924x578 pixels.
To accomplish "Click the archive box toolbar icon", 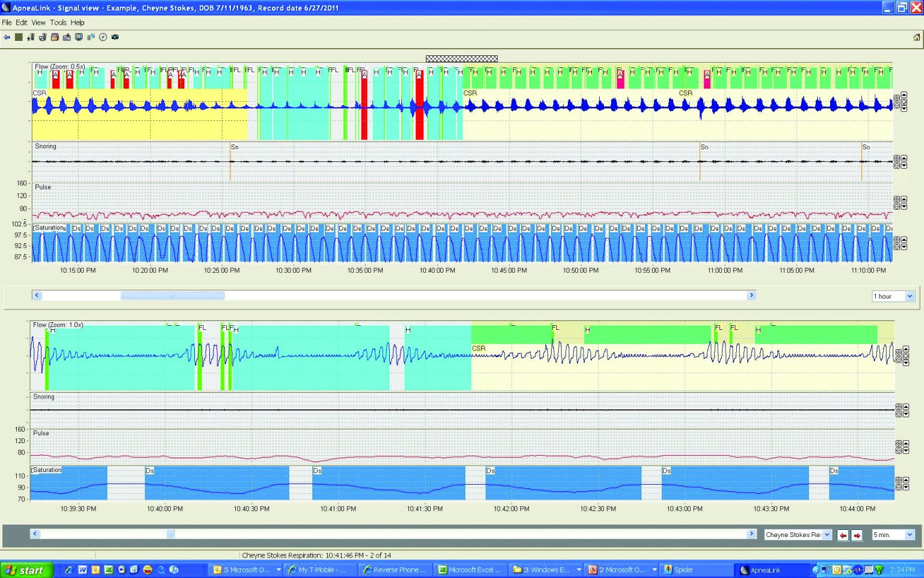I will coord(55,37).
